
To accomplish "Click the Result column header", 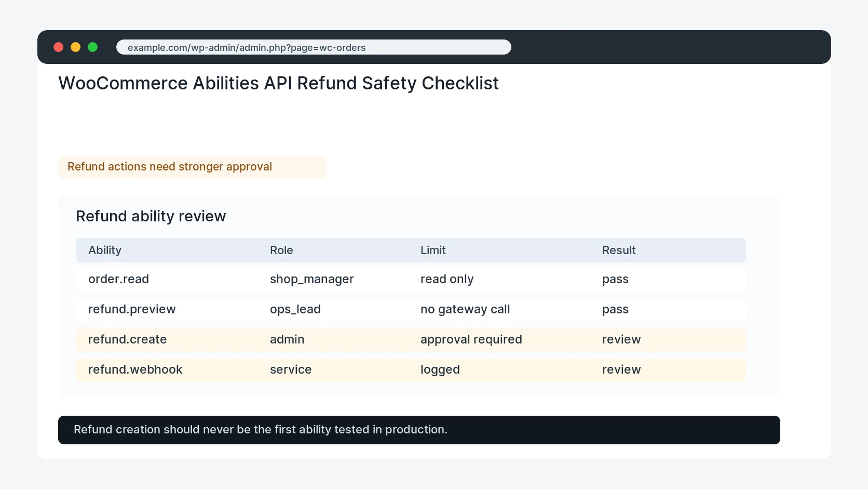I will (x=619, y=250).
